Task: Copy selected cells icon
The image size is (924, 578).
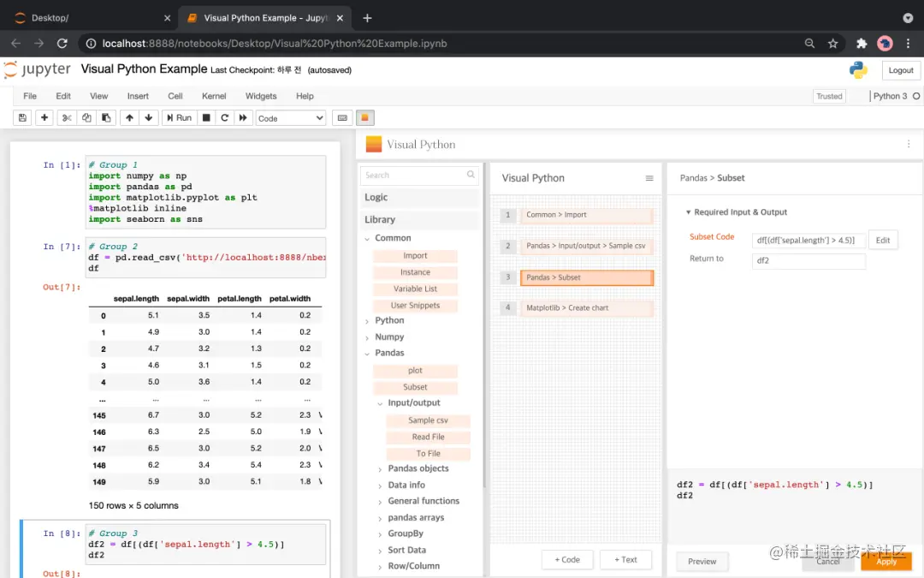Action: [x=86, y=118]
